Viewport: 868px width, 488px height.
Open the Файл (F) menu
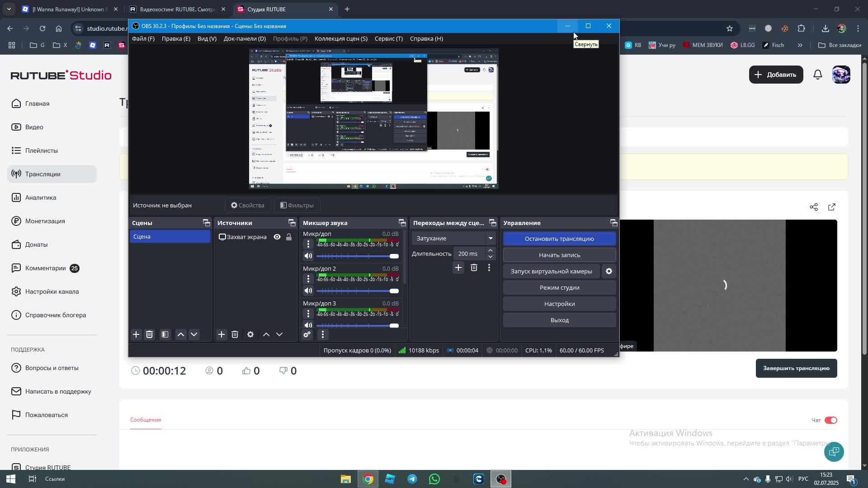pos(143,38)
